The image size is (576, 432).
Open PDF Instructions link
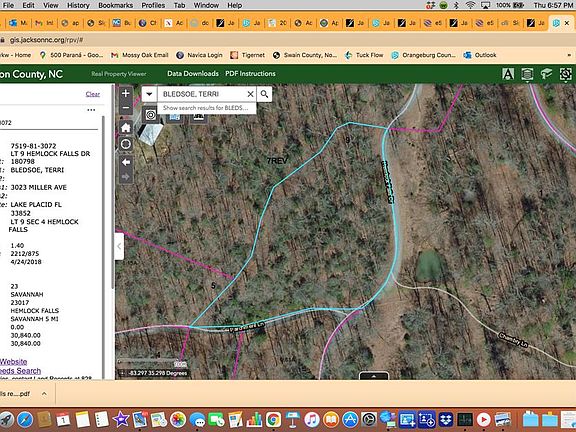250,73
